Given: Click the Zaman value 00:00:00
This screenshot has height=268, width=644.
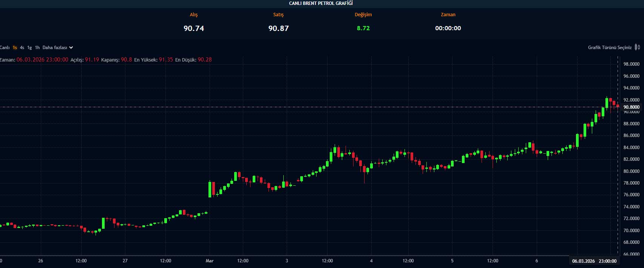Looking at the screenshot, I should [448, 28].
